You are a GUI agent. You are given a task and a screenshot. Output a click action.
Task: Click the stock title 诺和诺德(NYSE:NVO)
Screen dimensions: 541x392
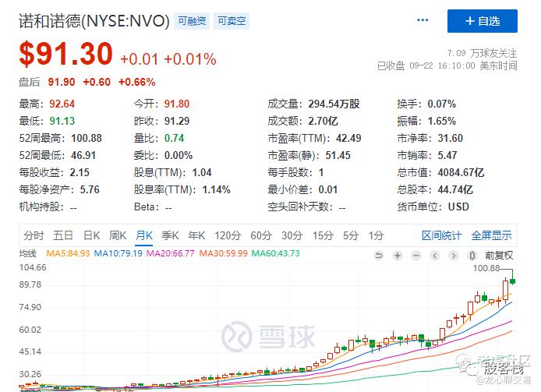tap(94, 21)
